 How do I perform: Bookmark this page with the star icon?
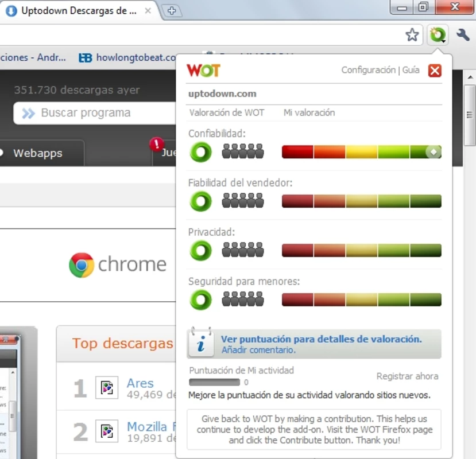tap(412, 35)
